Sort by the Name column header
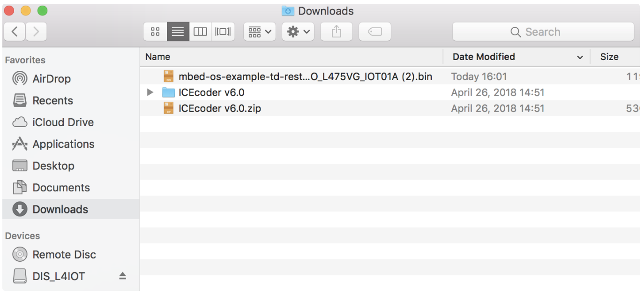This screenshot has height=304, width=644. click(x=158, y=57)
